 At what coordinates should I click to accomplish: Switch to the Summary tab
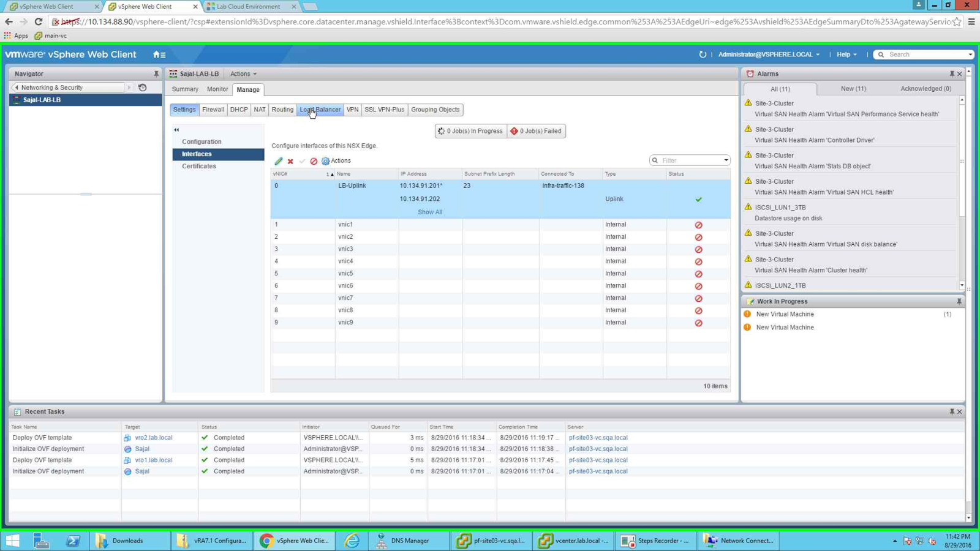tap(185, 89)
